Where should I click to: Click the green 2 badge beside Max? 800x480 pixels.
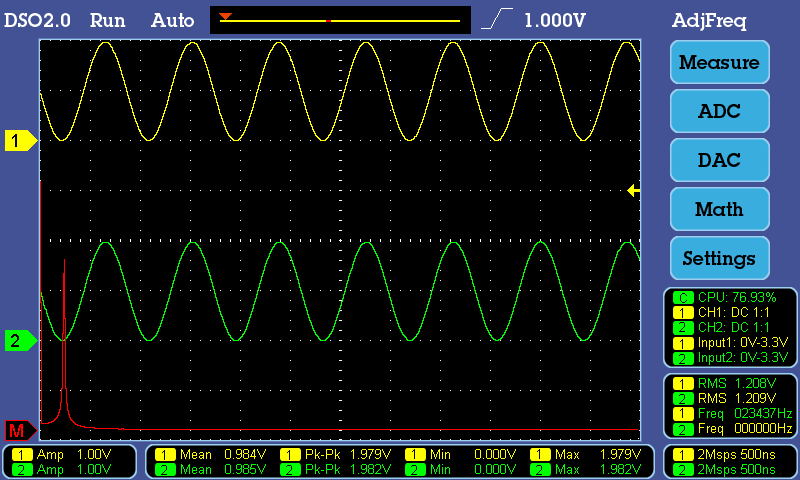540,469
